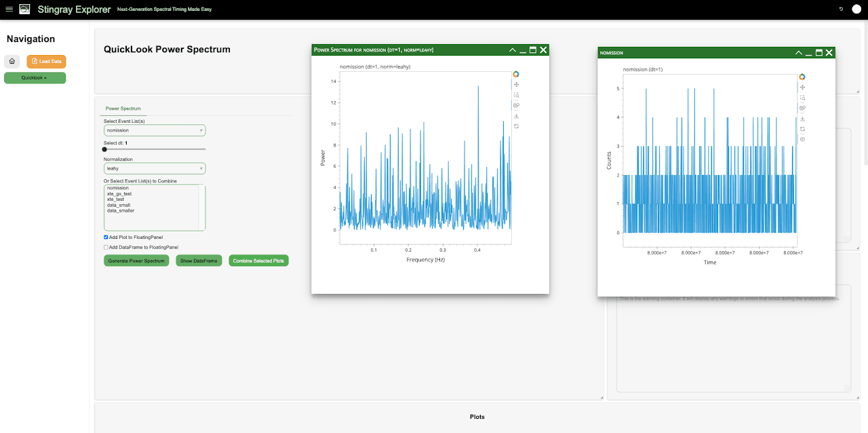This screenshot has width=868, height=433.
Task: Click the Plots section heading
Action: [477, 417]
